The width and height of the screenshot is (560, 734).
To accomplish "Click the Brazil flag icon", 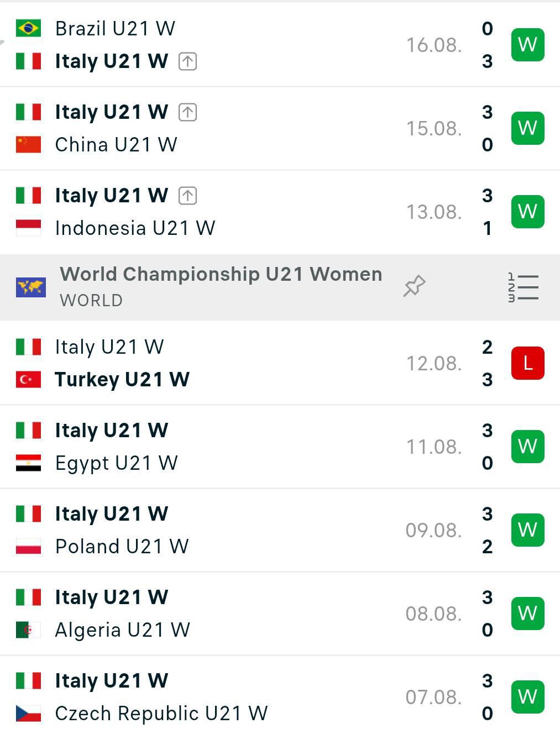I will coord(28,28).
